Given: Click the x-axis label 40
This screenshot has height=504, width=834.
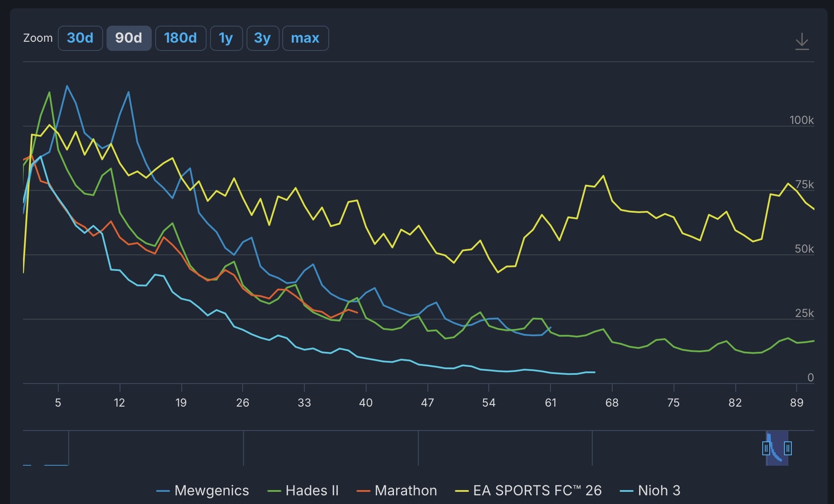Looking at the screenshot, I should [366, 403].
